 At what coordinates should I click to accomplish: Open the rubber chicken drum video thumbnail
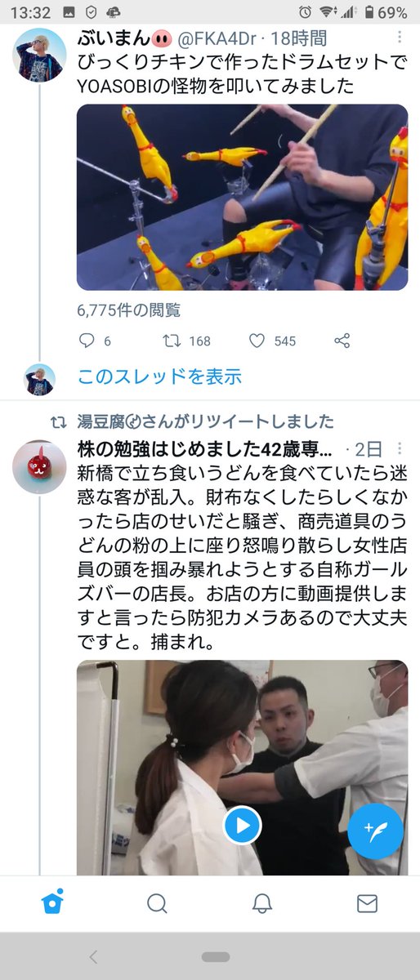tap(242, 197)
